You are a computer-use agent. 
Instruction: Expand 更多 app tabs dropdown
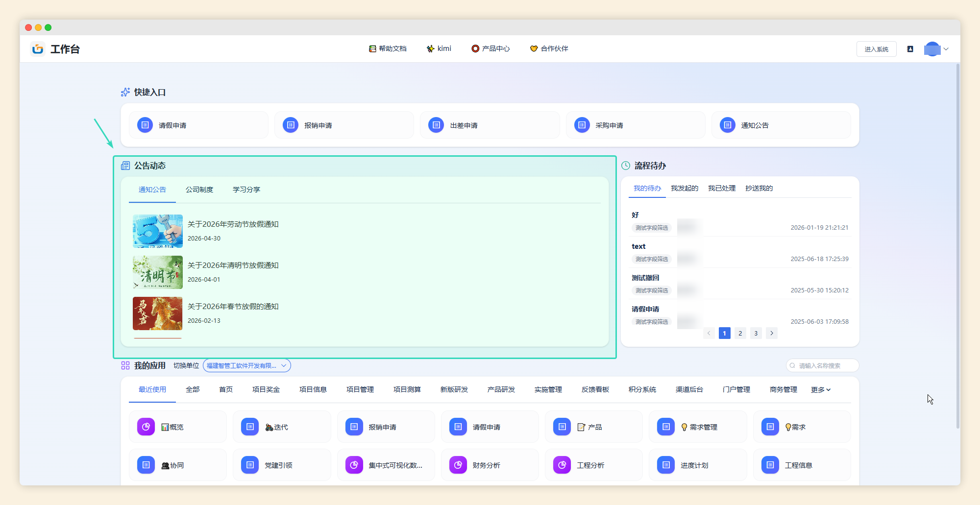(x=821, y=390)
